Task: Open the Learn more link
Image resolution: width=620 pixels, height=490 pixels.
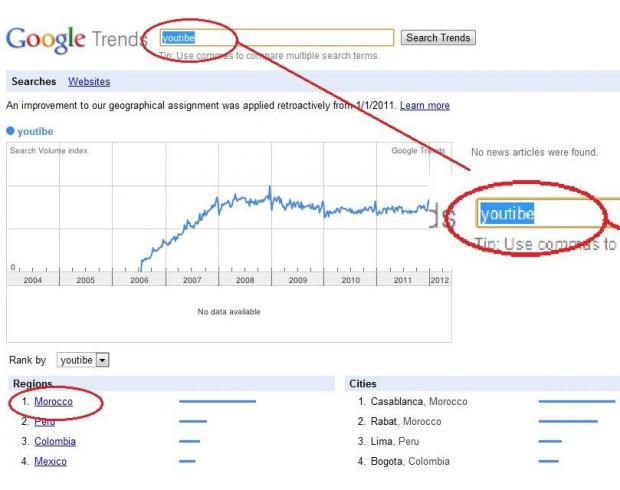Action: click(x=425, y=106)
